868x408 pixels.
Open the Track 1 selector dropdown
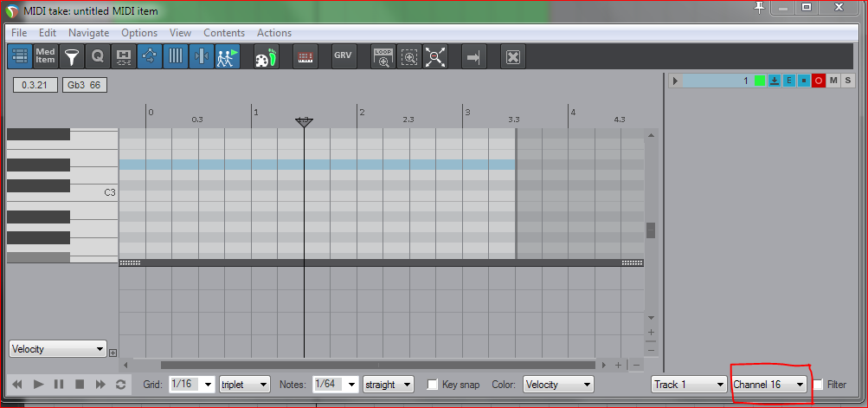pyautogui.click(x=689, y=384)
